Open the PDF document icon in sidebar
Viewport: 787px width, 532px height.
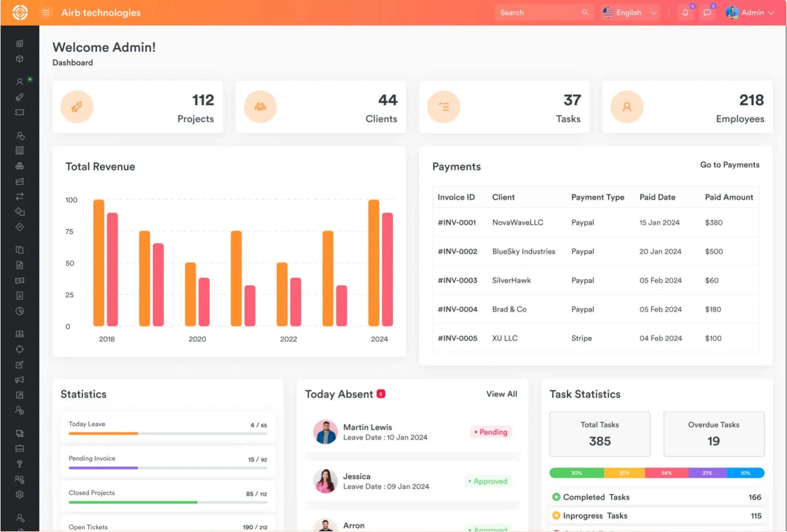tap(20, 296)
